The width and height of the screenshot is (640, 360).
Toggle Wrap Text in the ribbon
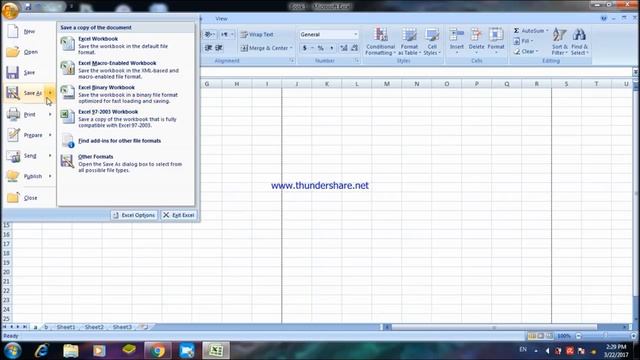(x=257, y=35)
